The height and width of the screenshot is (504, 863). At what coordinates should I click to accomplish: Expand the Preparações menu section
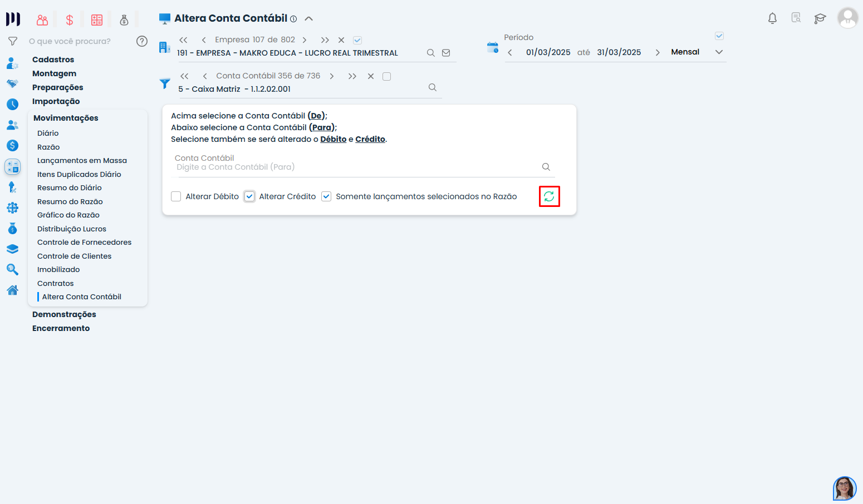tap(58, 87)
